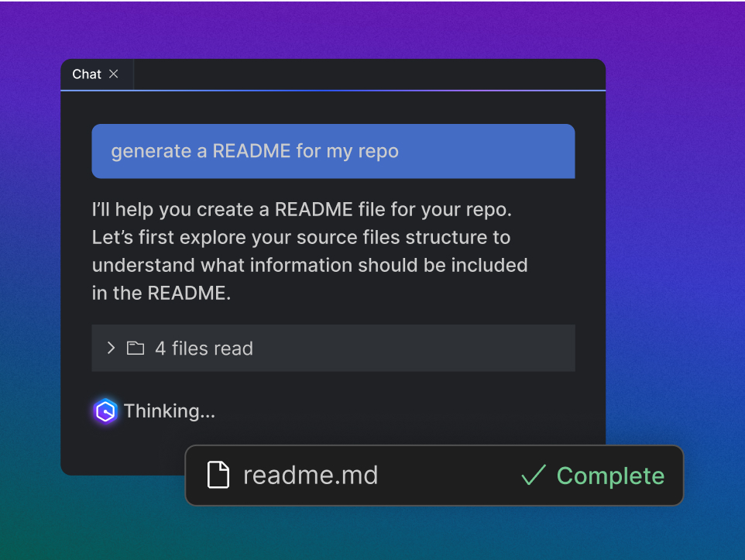Screen dimensions: 745x560
Task: Open the readme.md completion card
Action: [434, 475]
